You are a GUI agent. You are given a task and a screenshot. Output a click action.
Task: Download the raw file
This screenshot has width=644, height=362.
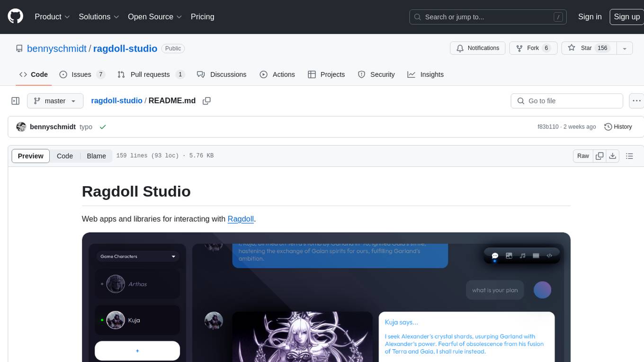(x=613, y=156)
